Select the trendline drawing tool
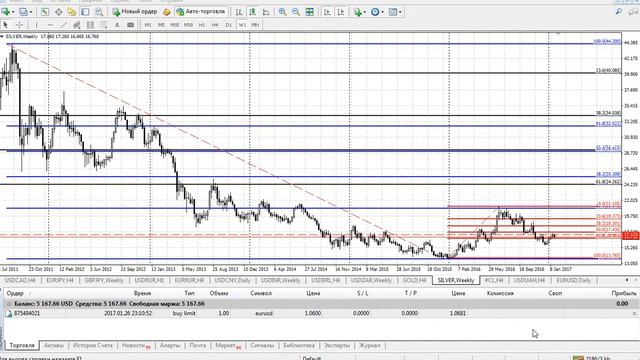This screenshot has width=640, height=360. click(x=64, y=25)
